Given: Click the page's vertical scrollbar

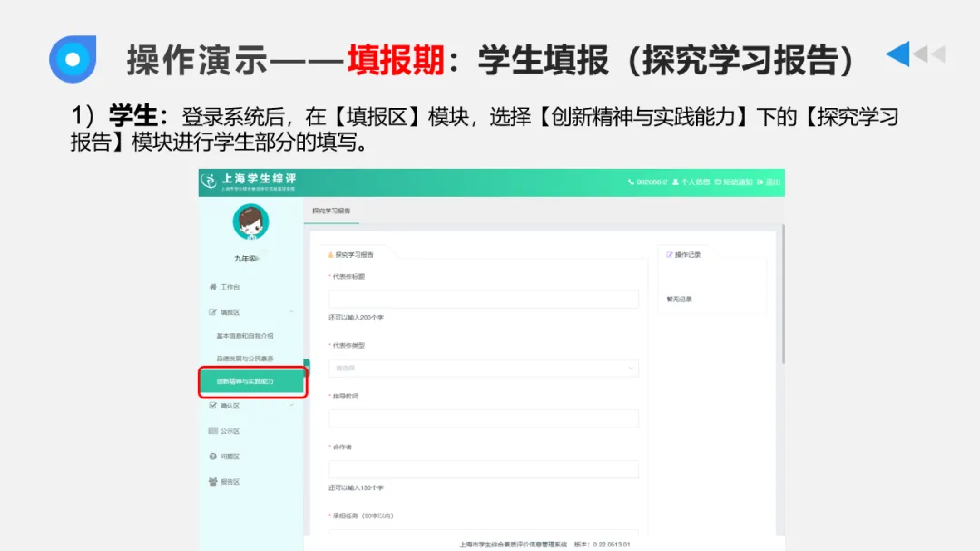Looking at the screenshot, I should click(782, 294).
